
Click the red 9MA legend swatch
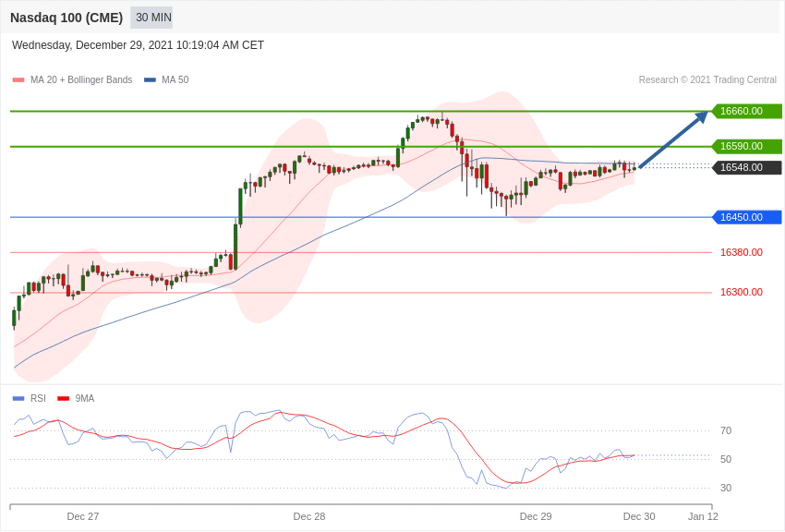(x=63, y=399)
